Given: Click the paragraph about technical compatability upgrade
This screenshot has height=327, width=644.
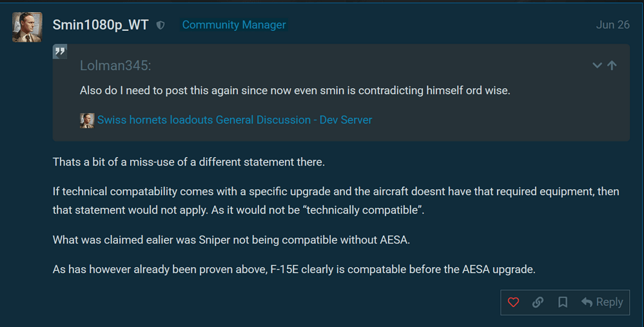Looking at the screenshot, I should pyautogui.click(x=335, y=201).
